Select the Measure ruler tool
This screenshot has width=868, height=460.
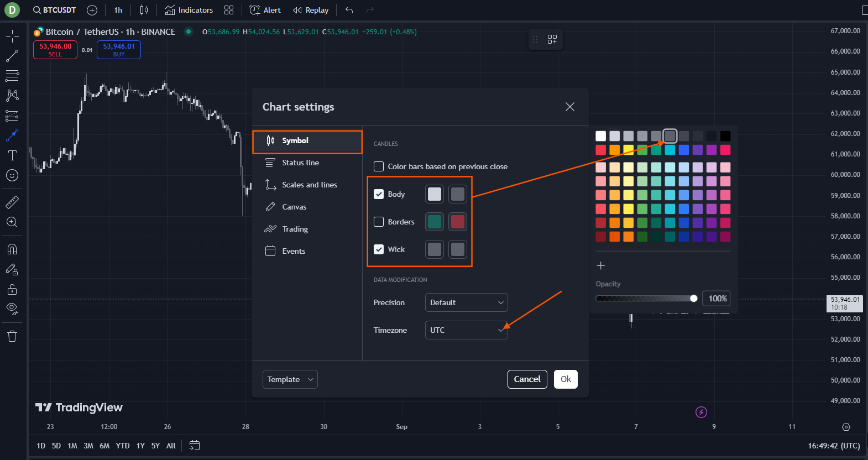click(x=12, y=202)
